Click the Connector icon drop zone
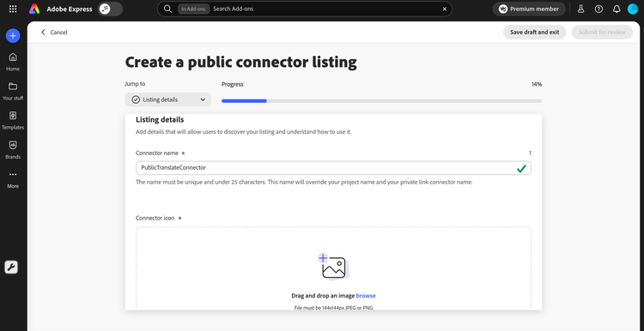 [333, 268]
